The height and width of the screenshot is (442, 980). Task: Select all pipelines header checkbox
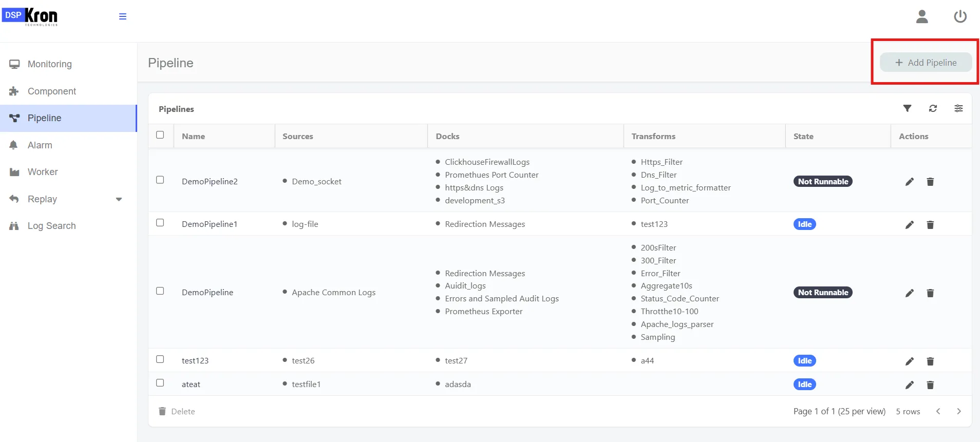[x=160, y=135]
